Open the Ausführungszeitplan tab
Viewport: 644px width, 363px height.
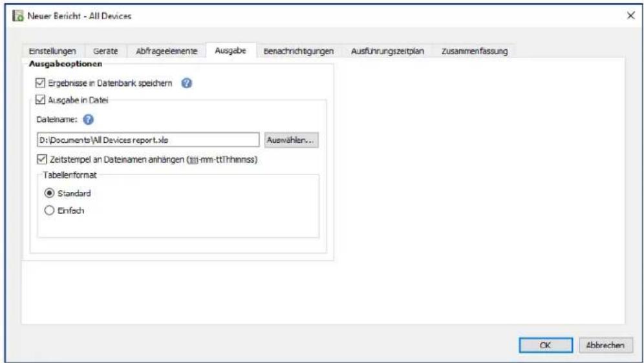(387, 51)
